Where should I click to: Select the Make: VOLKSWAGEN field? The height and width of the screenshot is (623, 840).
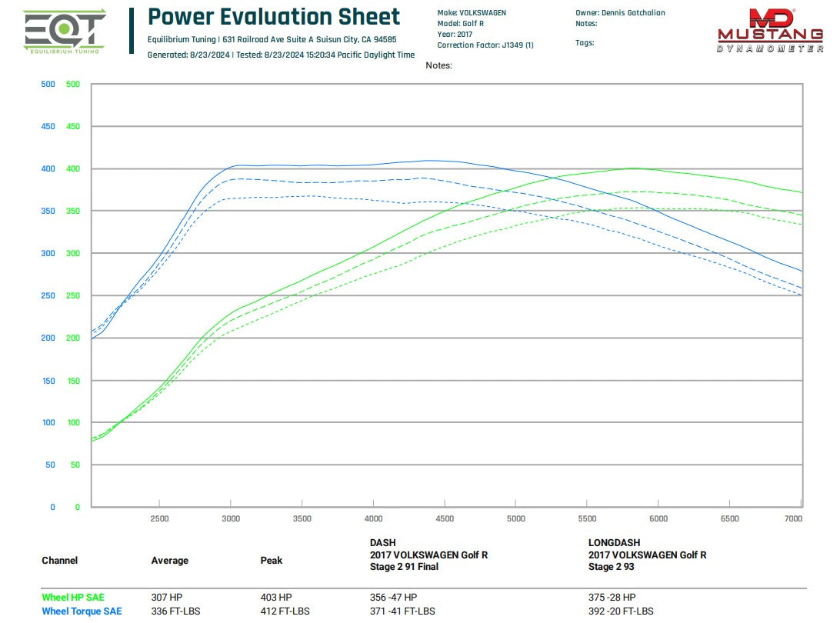[472, 13]
